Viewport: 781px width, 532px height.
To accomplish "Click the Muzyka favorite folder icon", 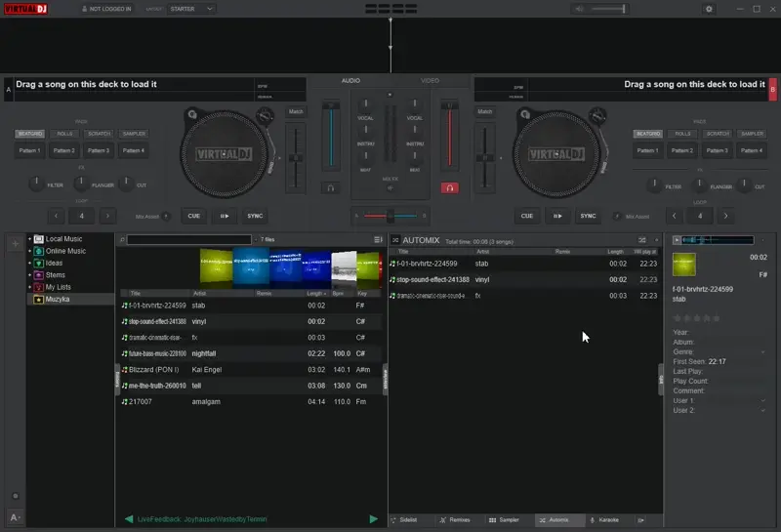I will (38, 300).
